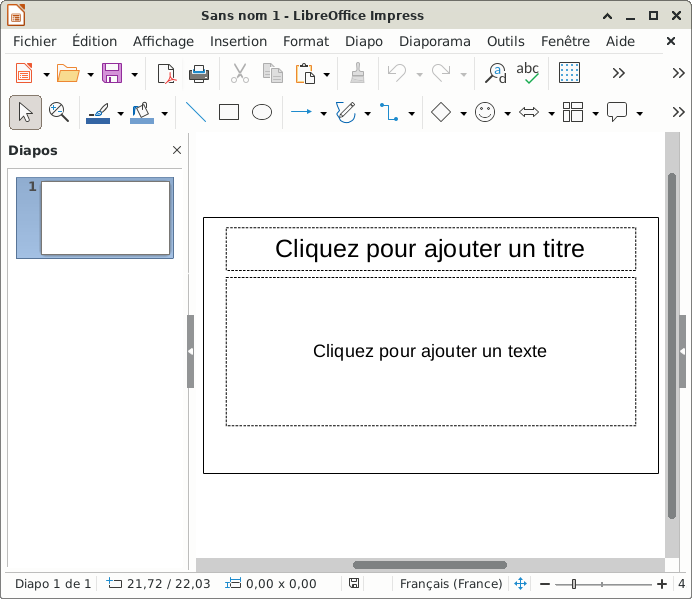This screenshot has height=599, width=692.
Task: Click the Clone formatting paintbrush
Action: 357,73
